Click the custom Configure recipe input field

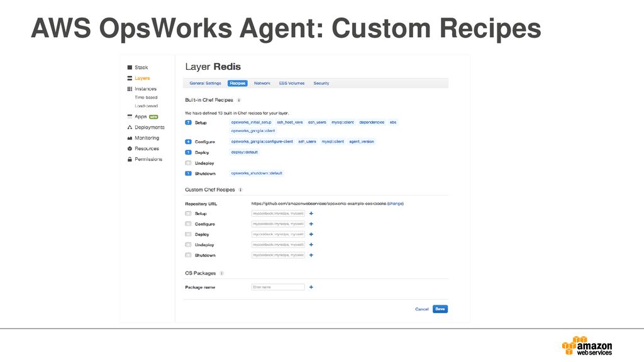click(278, 224)
